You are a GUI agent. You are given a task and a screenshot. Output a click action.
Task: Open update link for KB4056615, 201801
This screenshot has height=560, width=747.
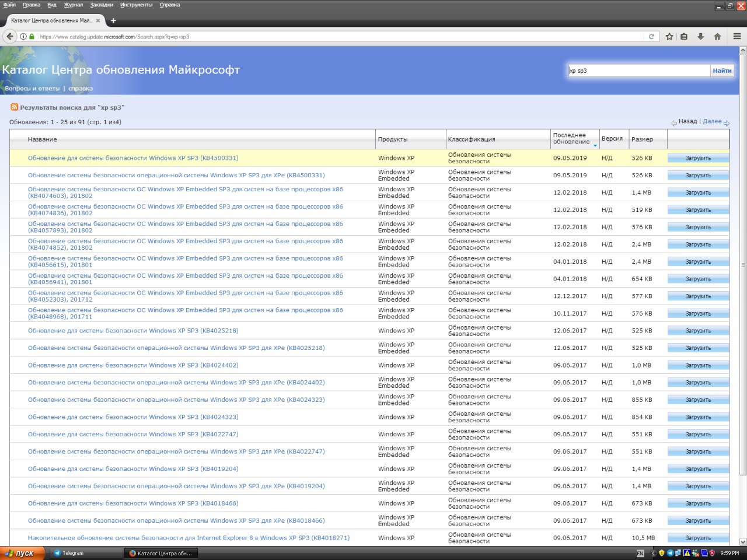click(186, 261)
